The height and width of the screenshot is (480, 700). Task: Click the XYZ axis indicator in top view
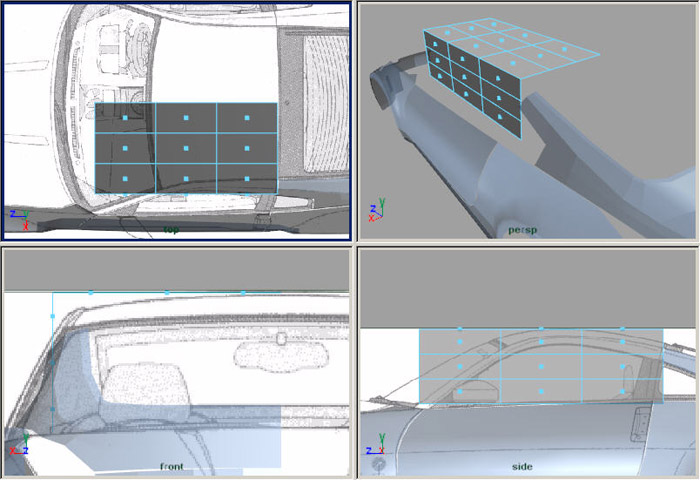(x=19, y=216)
